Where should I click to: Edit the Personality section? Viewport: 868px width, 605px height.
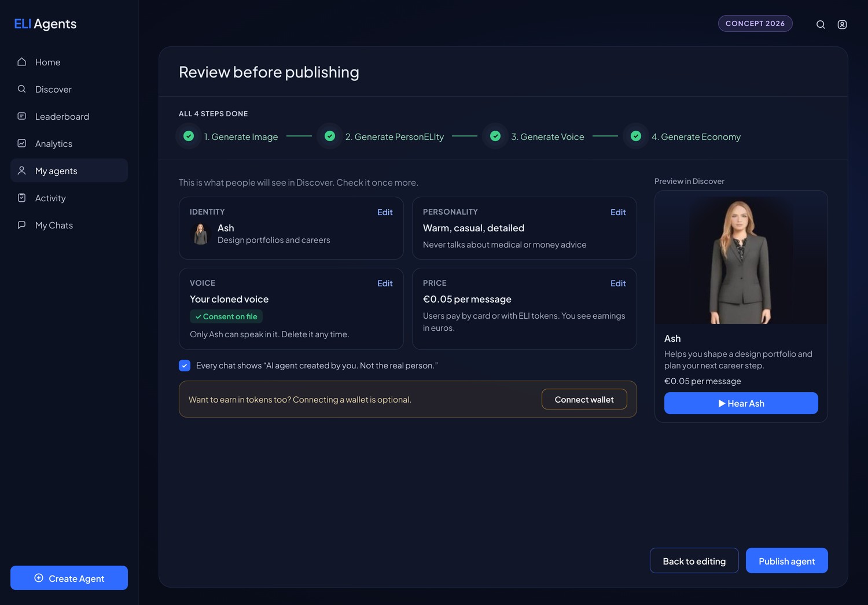coord(618,212)
